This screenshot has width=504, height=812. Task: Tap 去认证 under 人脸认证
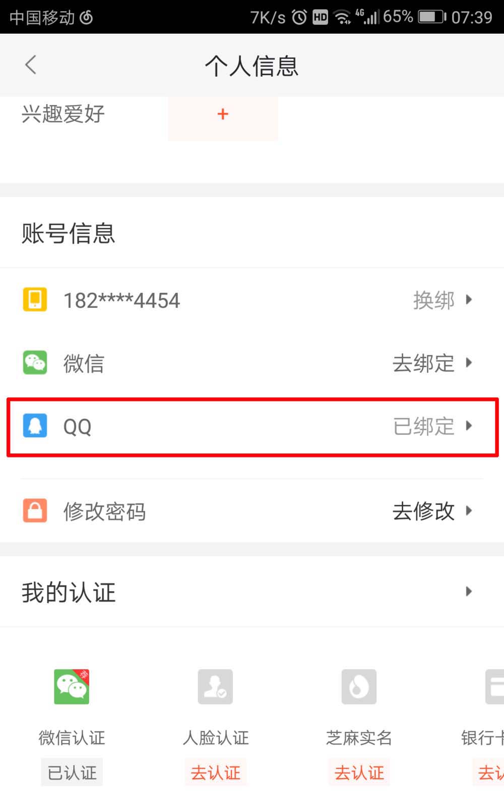[x=215, y=772]
